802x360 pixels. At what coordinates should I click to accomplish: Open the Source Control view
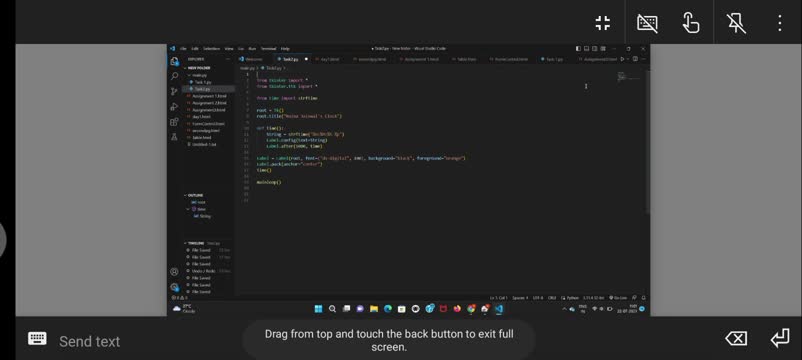tap(174, 91)
